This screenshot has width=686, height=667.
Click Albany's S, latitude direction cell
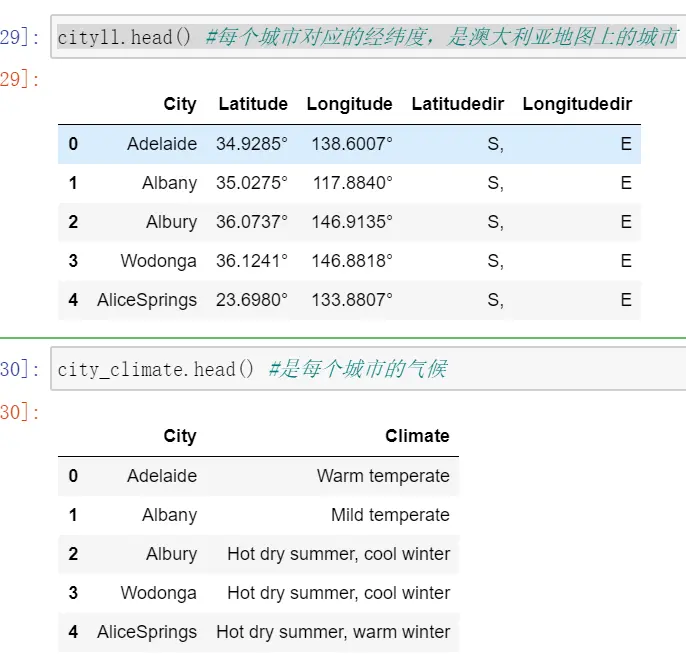(x=495, y=183)
